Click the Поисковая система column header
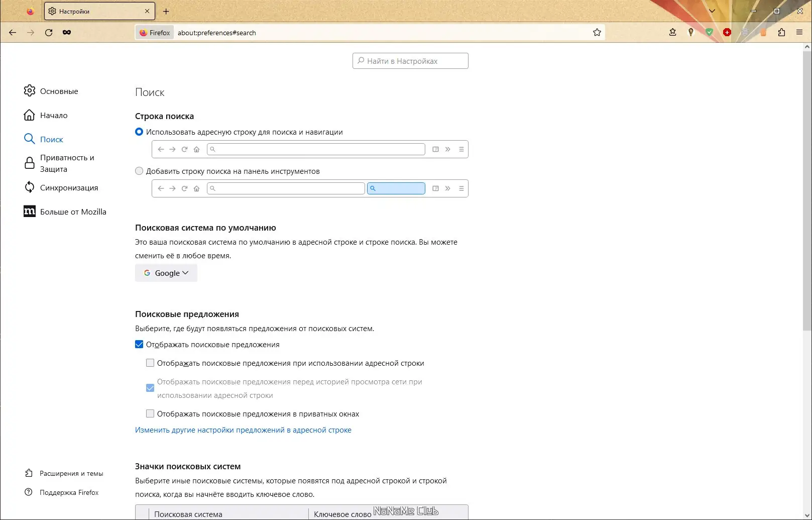Screen dimensions: 812x520 tap(188, 514)
